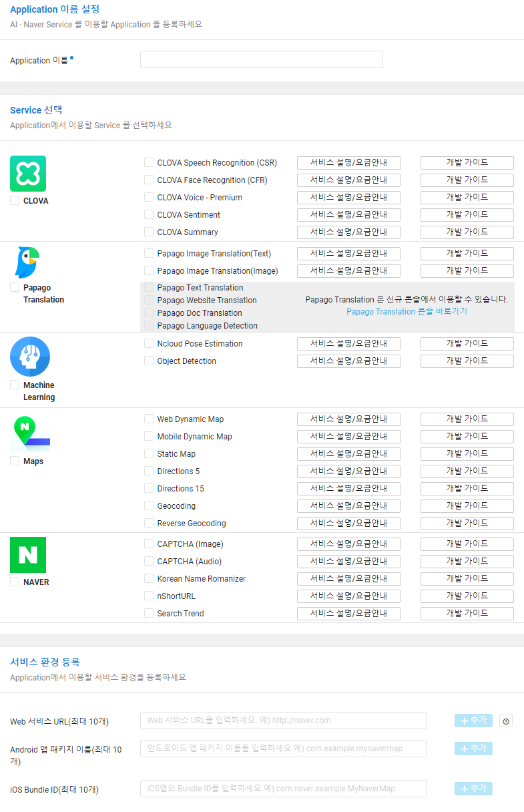Click the CLOVA logo icon
Screen dimensions: 524x812
[x=28, y=174]
